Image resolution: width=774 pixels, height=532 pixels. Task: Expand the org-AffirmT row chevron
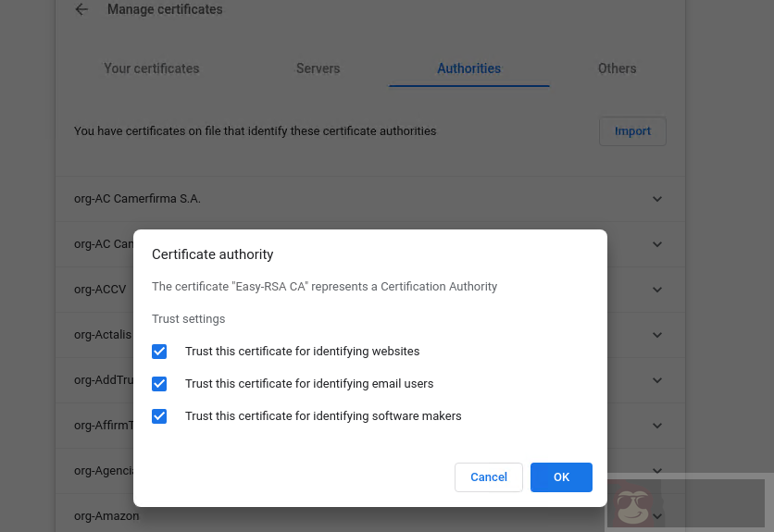pyautogui.click(x=657, y=426)
